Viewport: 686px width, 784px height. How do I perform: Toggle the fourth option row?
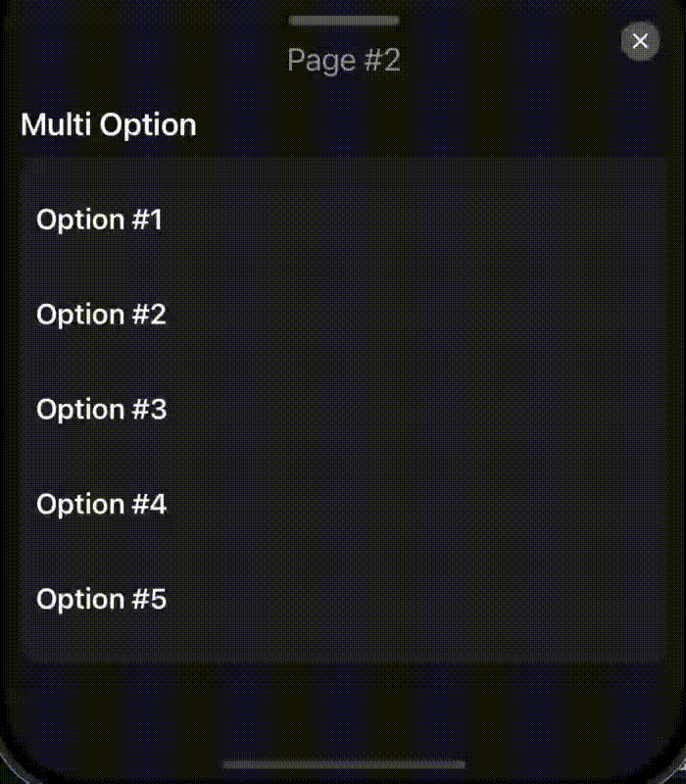[x=101, y=504]
